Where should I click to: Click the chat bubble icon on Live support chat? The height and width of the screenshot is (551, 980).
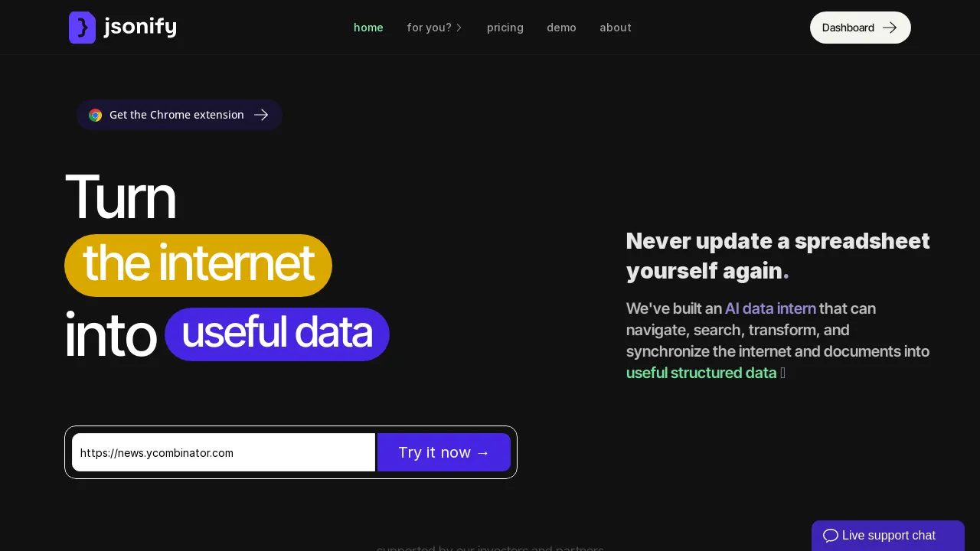click(x=830, y=536)
